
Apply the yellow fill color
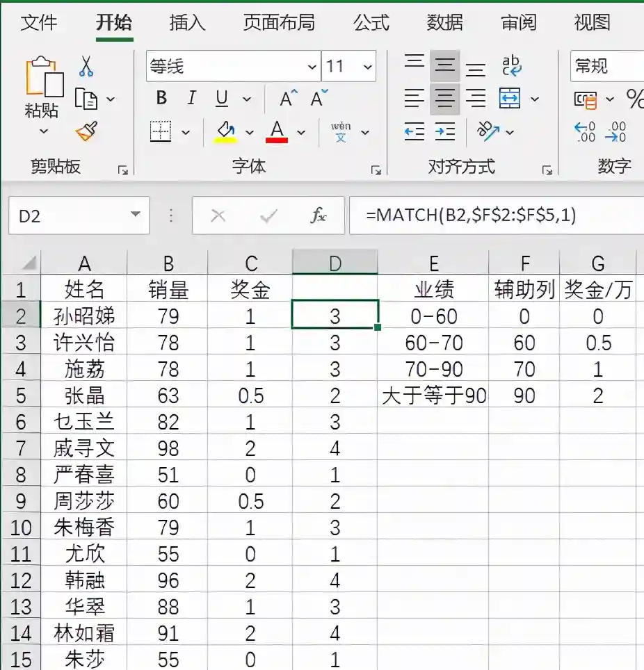(x=225, y=131)
